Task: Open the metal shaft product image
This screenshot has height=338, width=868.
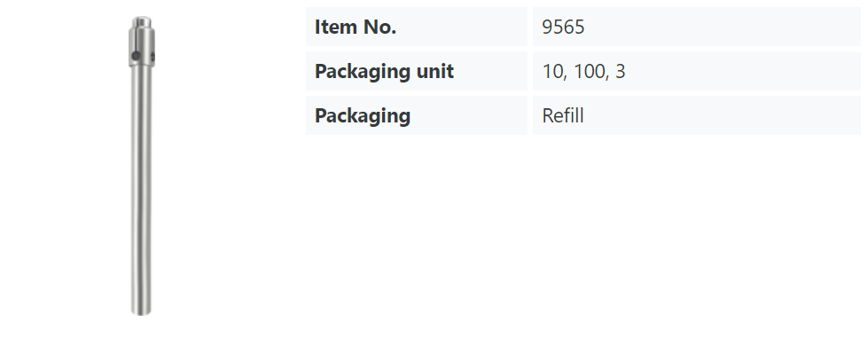Action: 142,166
